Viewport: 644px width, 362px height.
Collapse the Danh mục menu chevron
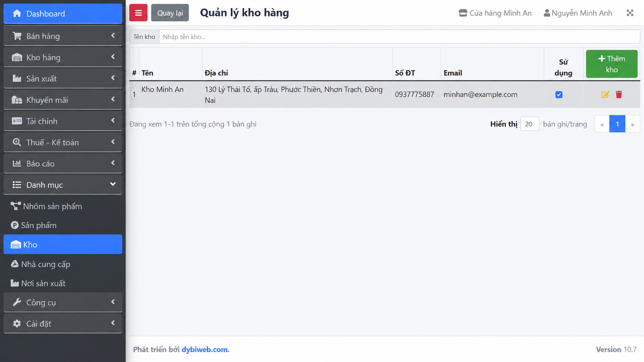tap(113, 184)
